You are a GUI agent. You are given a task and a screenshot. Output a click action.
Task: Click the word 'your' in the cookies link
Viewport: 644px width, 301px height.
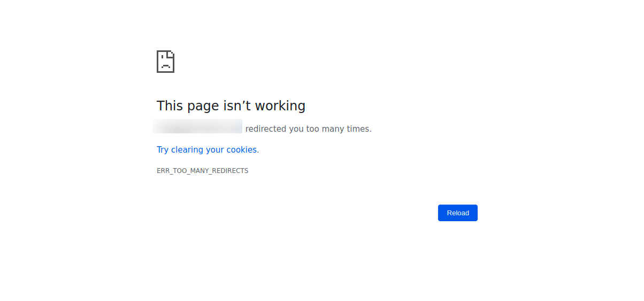coord(215,150)
